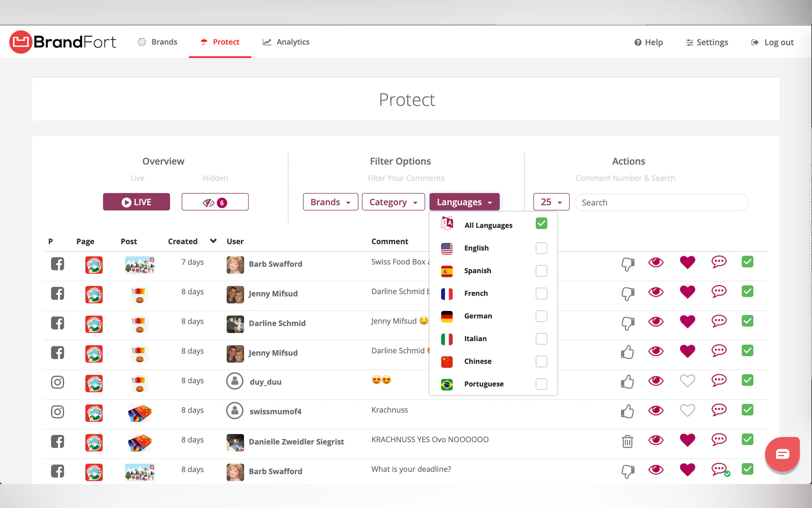
Task: Go to the Analytics tab
Action: [x=286, y=42]
